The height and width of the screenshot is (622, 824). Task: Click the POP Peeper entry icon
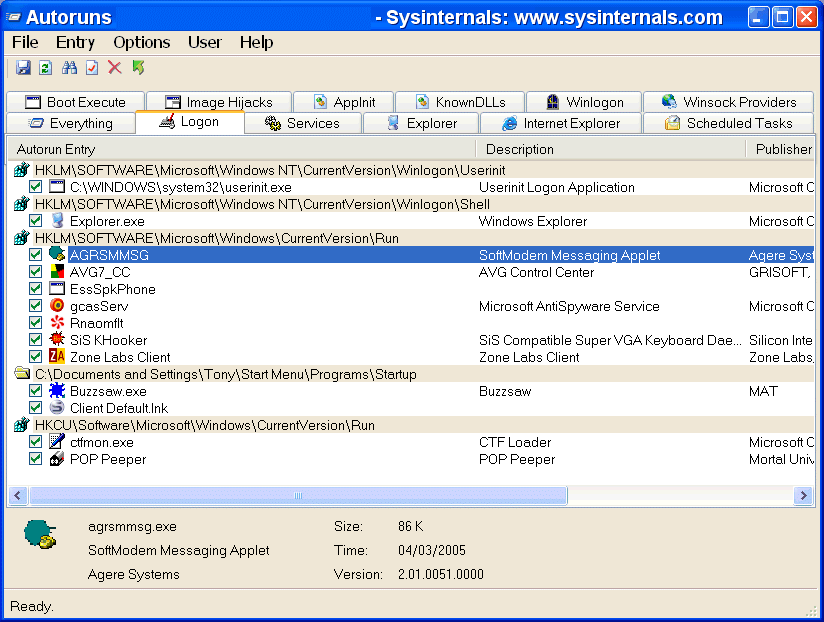(57, 459)
